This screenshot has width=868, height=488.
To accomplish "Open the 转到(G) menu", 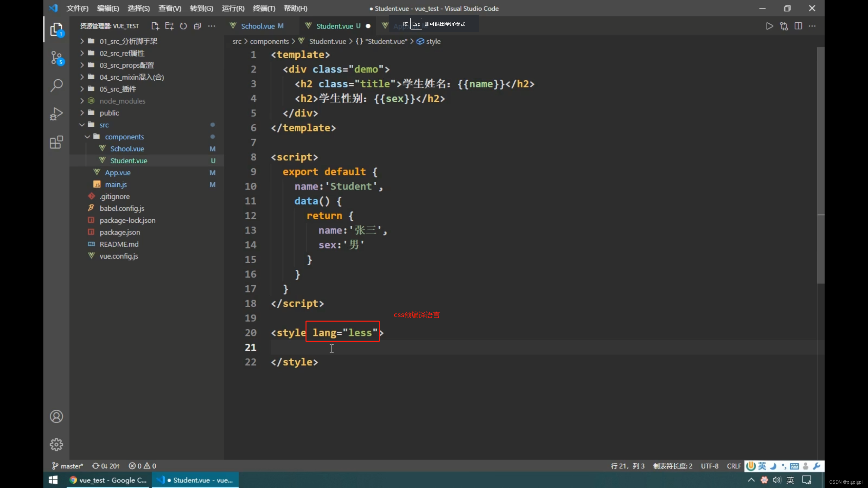I will coord(201,8).
